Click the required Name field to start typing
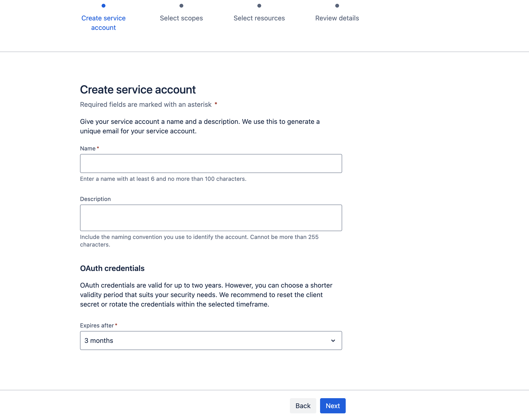This screenshot has width=529, height=420. [x=211, y=163]
